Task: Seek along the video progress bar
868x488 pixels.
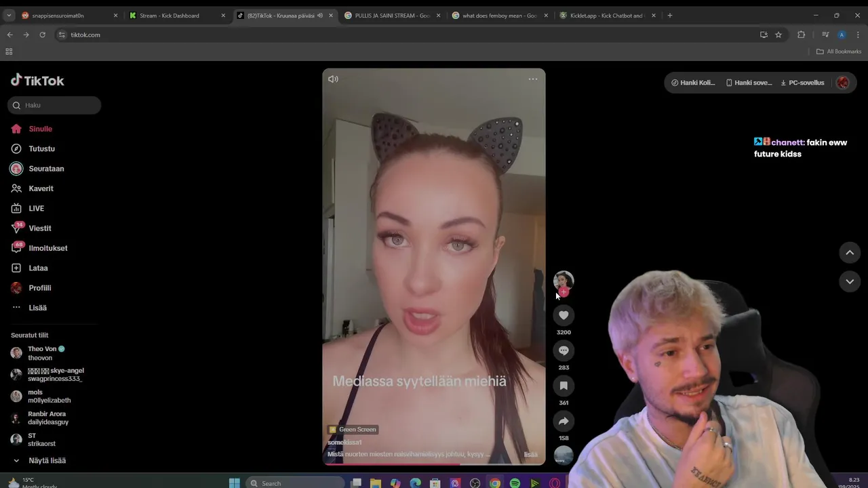Action: pyautogui.click(x=434, y=464)
